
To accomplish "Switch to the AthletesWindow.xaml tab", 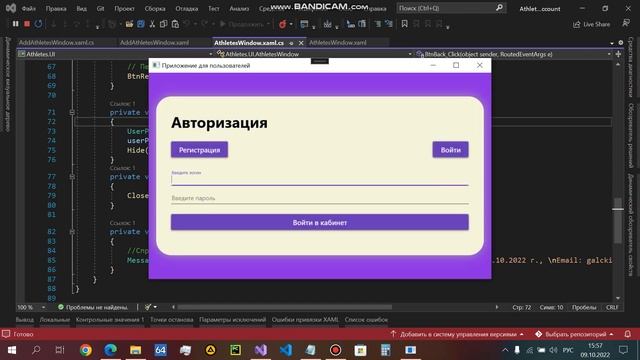I will click(x=338, y=42).
